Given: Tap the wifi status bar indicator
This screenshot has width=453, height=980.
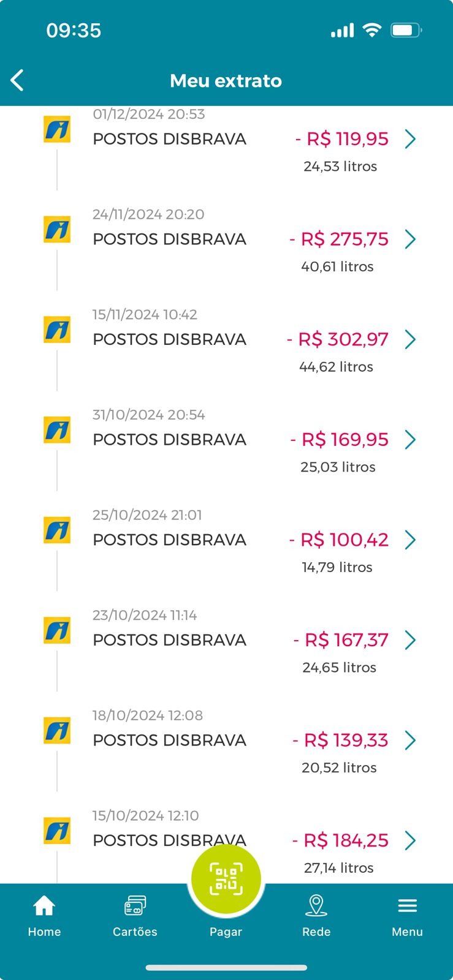Looking at the screenshot, I should point(371,30).
